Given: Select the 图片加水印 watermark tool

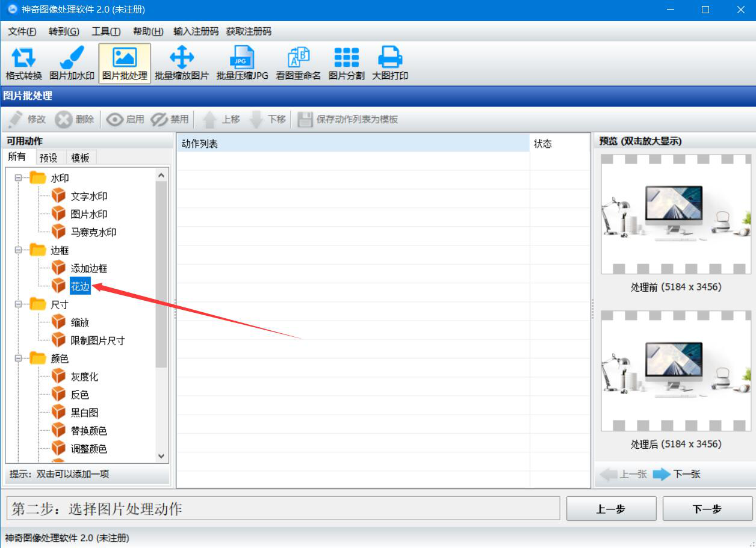Looking at the screenshot, I should click(x=72, y=63).
